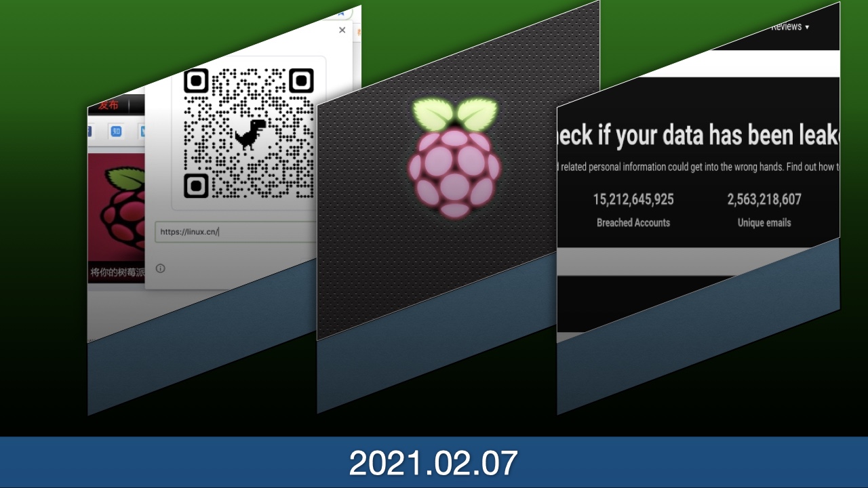Click the blue 知 share icon
Image resolution: width=868 pixels, height=488 pixels.
[x=116, y=131]
